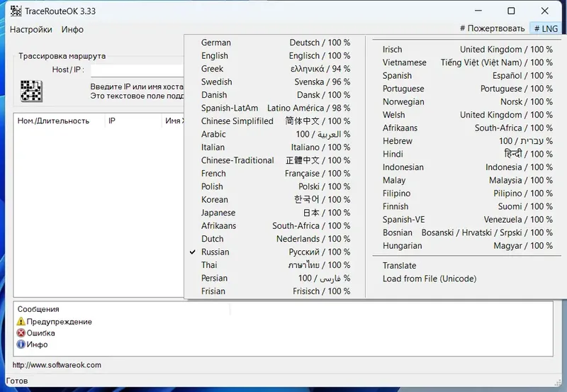Select German language
The height and width of the screenshot is (392, 567).
point(275,43)
